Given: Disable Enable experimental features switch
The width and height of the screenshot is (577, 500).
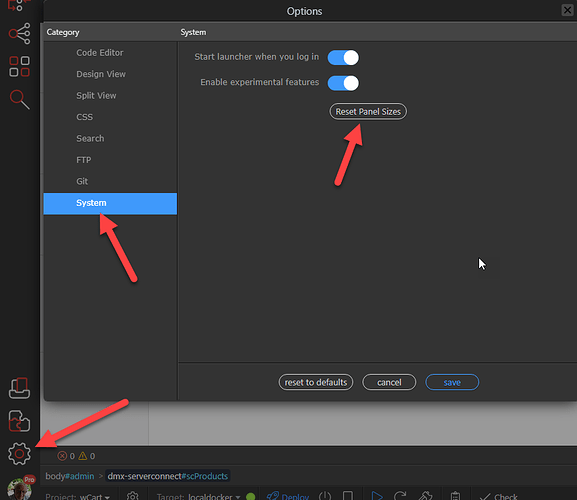Looking at the screenshot, I should (343, 83).
